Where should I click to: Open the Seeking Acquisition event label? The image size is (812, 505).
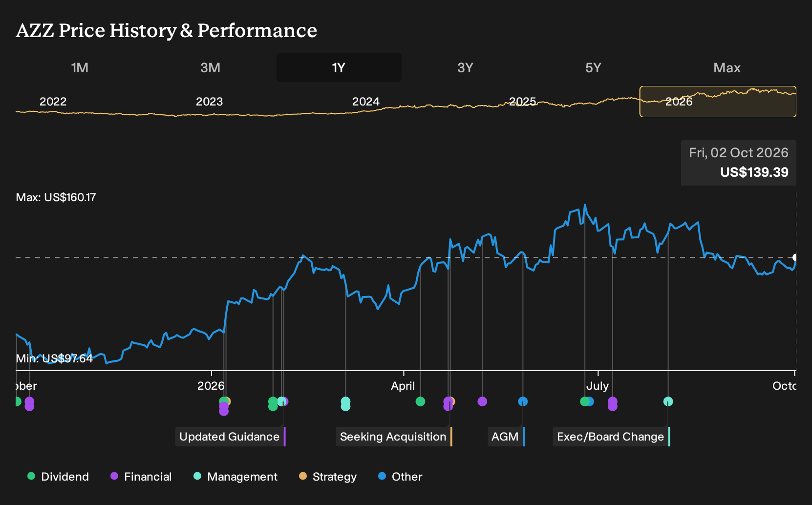pos(394,437)
